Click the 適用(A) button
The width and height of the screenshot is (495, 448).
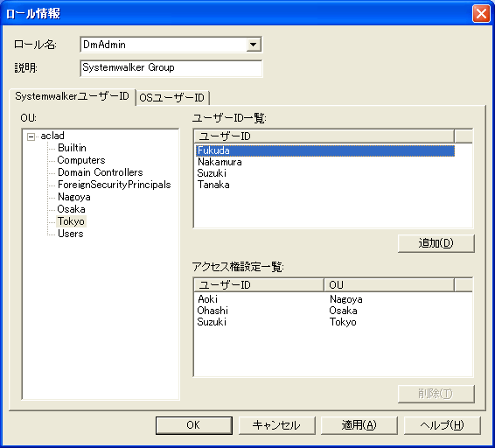click(x=359, y=425)
